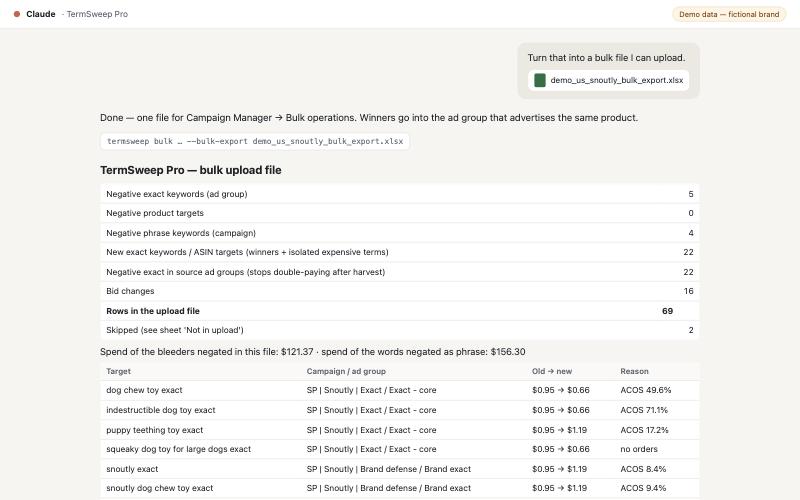
Task: Click 'Rows in the upload file' label
Action: [153, 311]
